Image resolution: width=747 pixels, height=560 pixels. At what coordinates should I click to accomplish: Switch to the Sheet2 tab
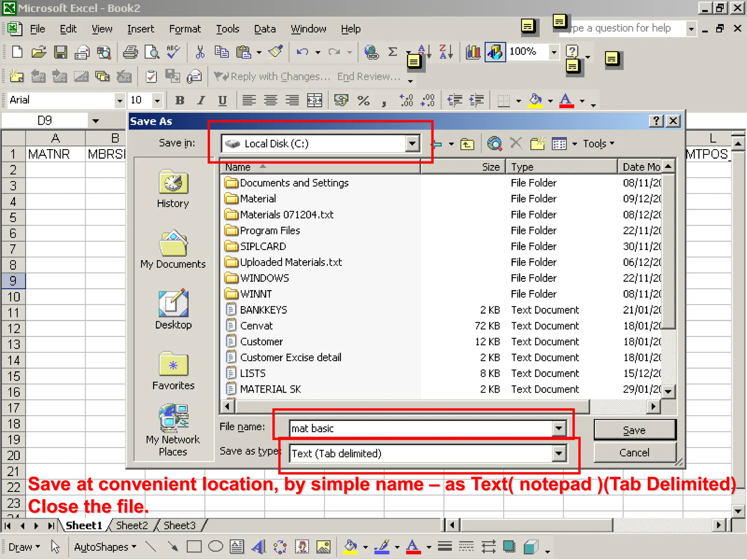point(132,525)
